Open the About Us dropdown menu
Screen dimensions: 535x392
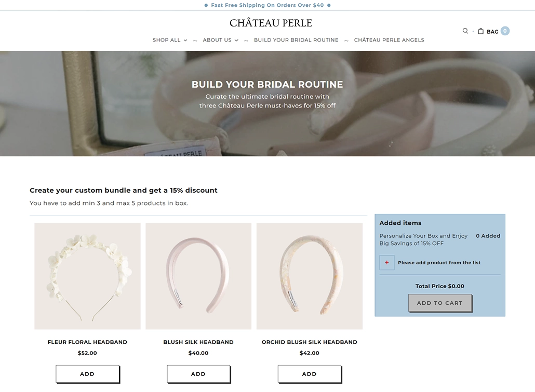coord(217,40)
